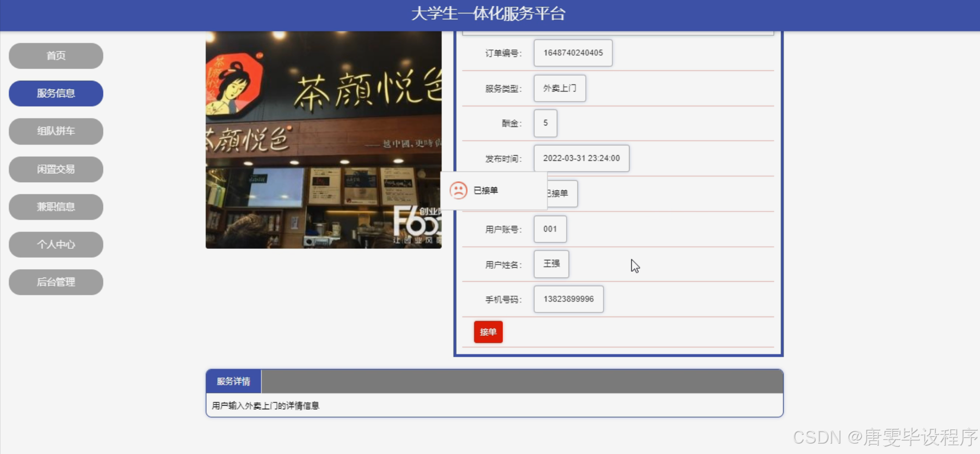Navigate to 兼职信息 page
This screenshot has height=454, width=980.
click(x=56, y=207)
